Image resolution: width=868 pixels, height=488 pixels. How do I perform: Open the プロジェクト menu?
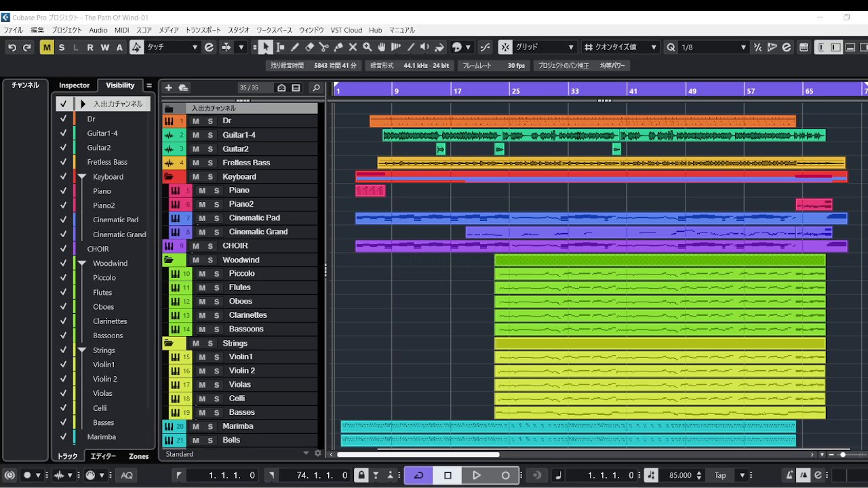[66, 30]
